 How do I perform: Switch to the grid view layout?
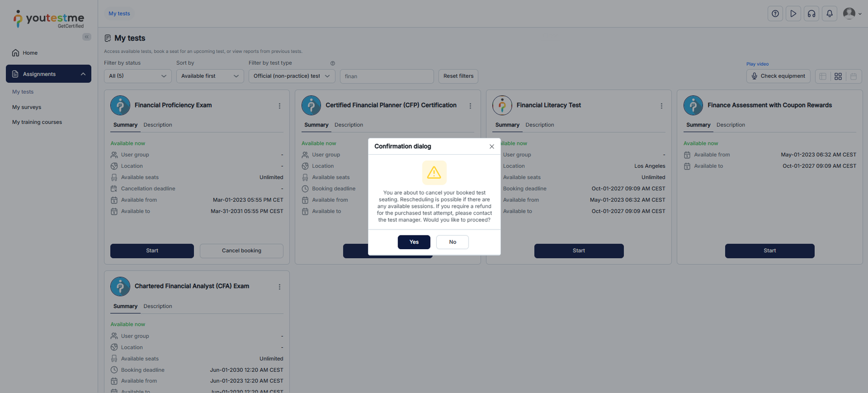point(838,77)
